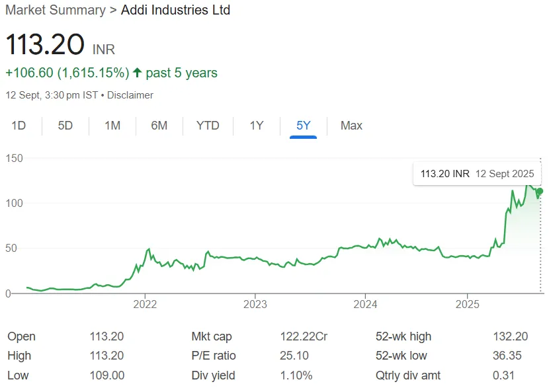This screenshot has width=549, height=392.
Task: Select the currently active 5Y tab
Action: [x=302, y=126]
